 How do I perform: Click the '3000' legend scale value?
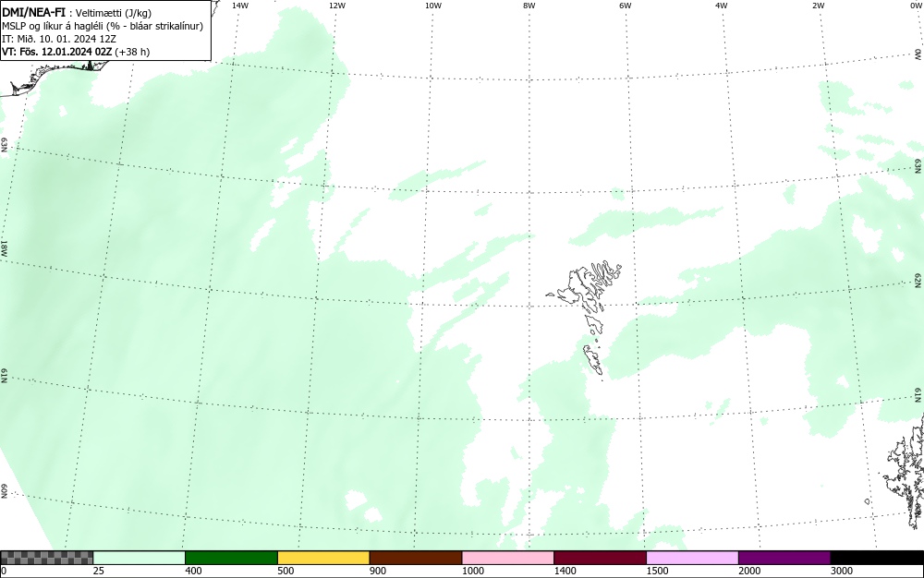tap(842, 571)
